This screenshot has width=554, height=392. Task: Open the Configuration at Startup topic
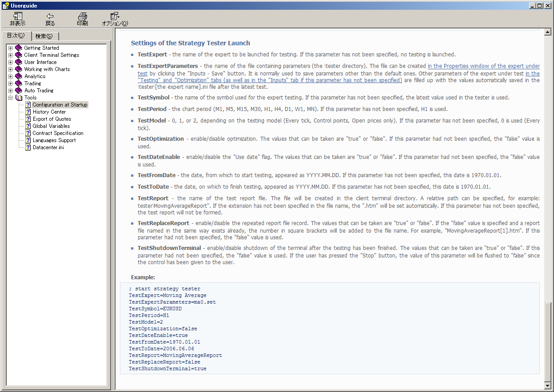point(60,105)
